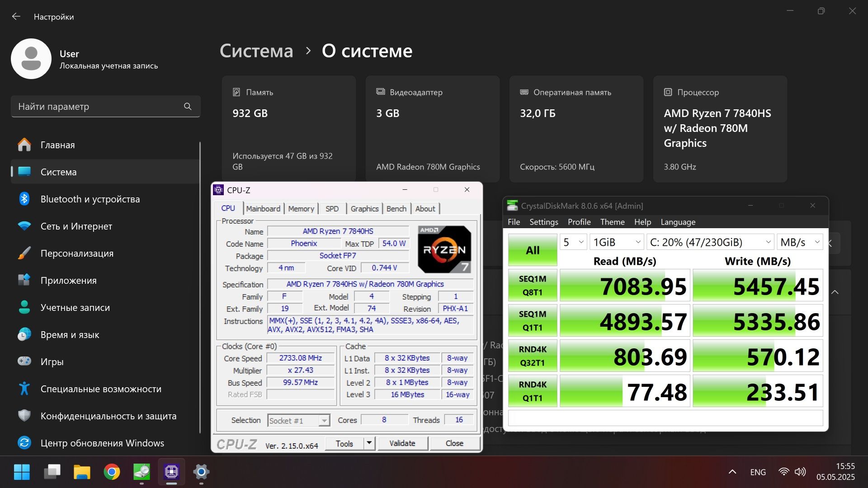Click ENG language indicator
Image resolution: width=868 pixels, height=488 pixels.
758,472
